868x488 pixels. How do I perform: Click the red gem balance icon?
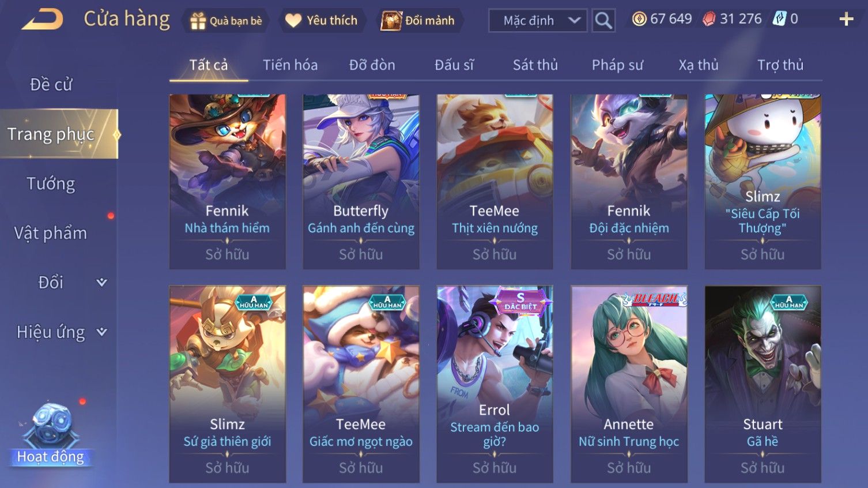[708, 19]
